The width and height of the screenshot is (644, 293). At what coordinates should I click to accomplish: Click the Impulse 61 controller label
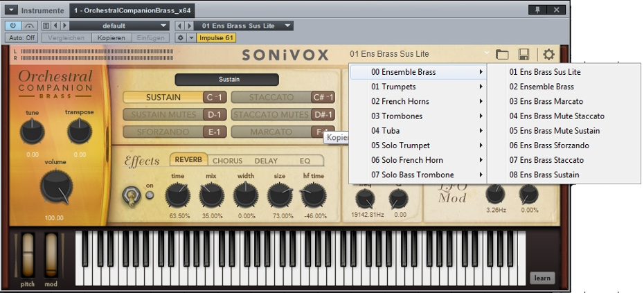(x=216, y=38)
